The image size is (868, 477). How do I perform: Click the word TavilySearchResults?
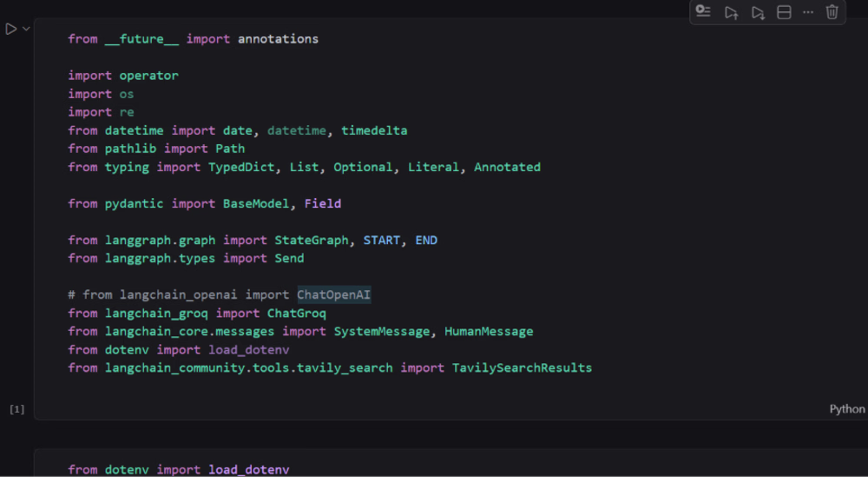[522, 368]
